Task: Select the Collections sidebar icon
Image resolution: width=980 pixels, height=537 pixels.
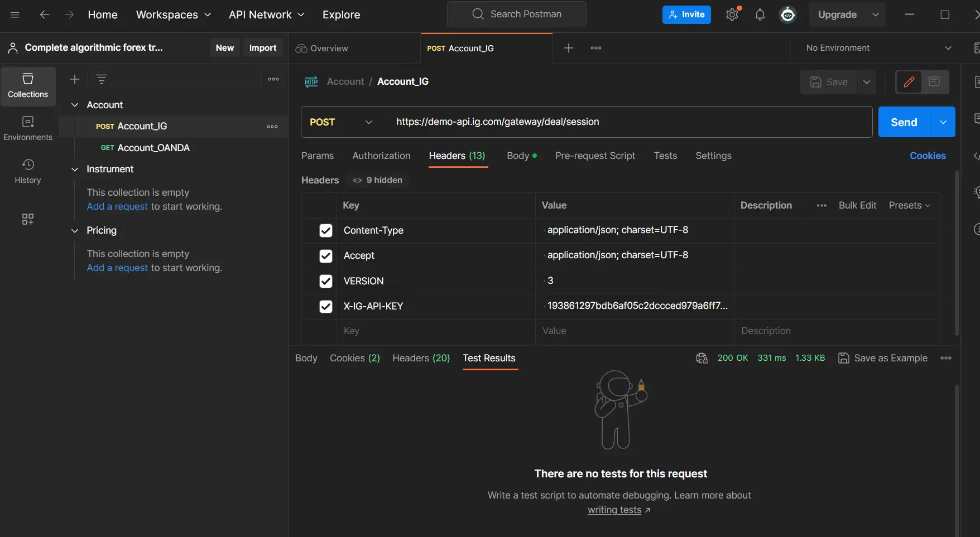Action: point(28,86)
